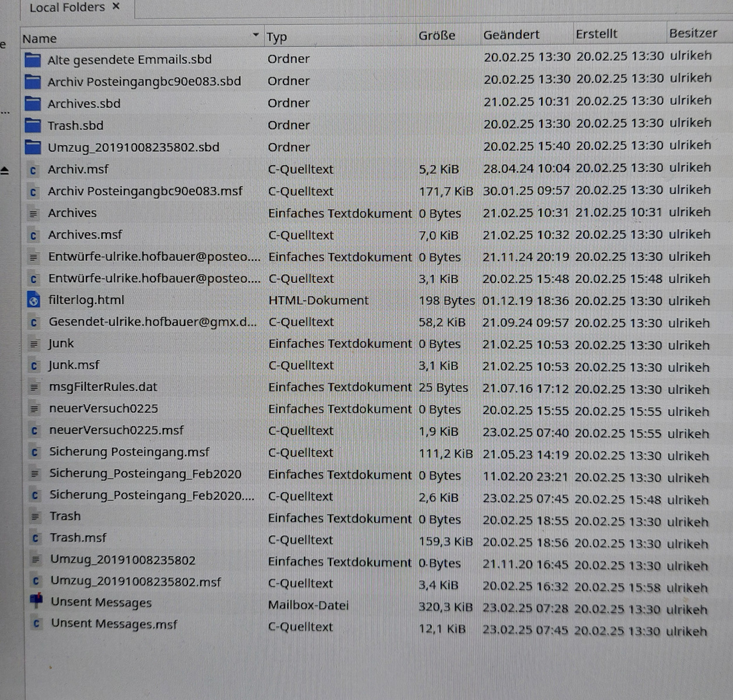Click the eject icon at left edge
This screenshot has width=733, height=700.
click(5, 170)
